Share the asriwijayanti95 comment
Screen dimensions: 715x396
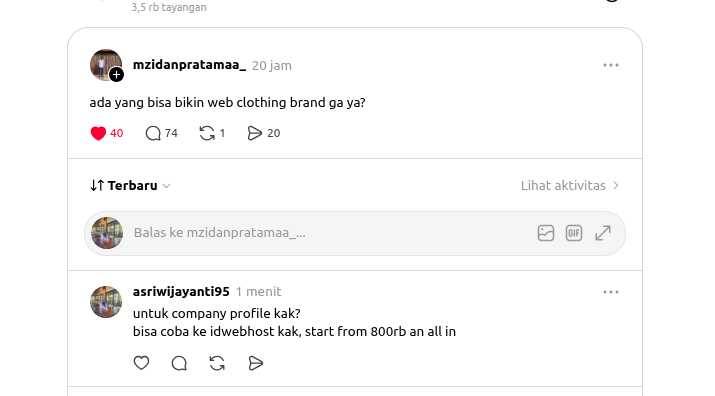tap(255, 363)
